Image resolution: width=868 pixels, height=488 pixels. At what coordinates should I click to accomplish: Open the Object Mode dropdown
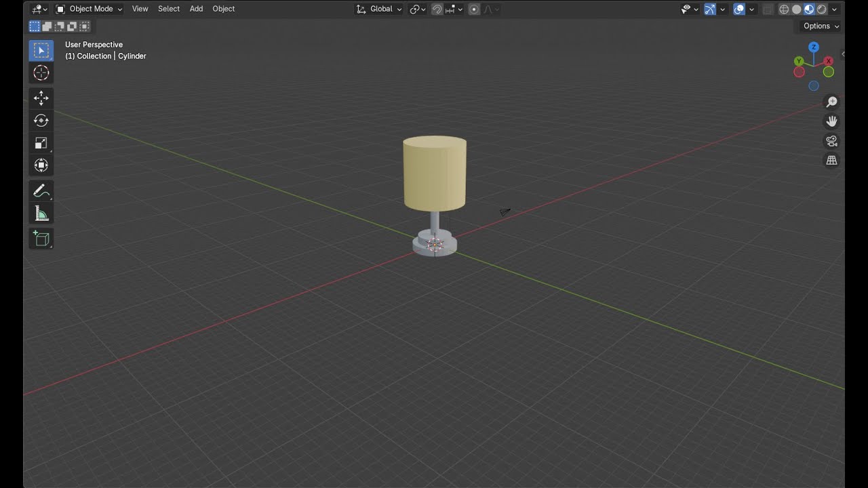pyautogui.click(x=90, y=9)
